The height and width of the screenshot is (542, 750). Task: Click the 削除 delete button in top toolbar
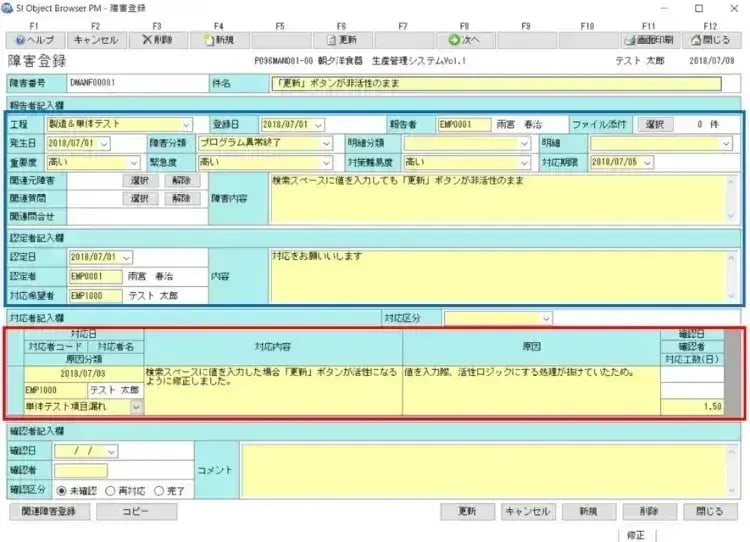[x=157, y=40]
